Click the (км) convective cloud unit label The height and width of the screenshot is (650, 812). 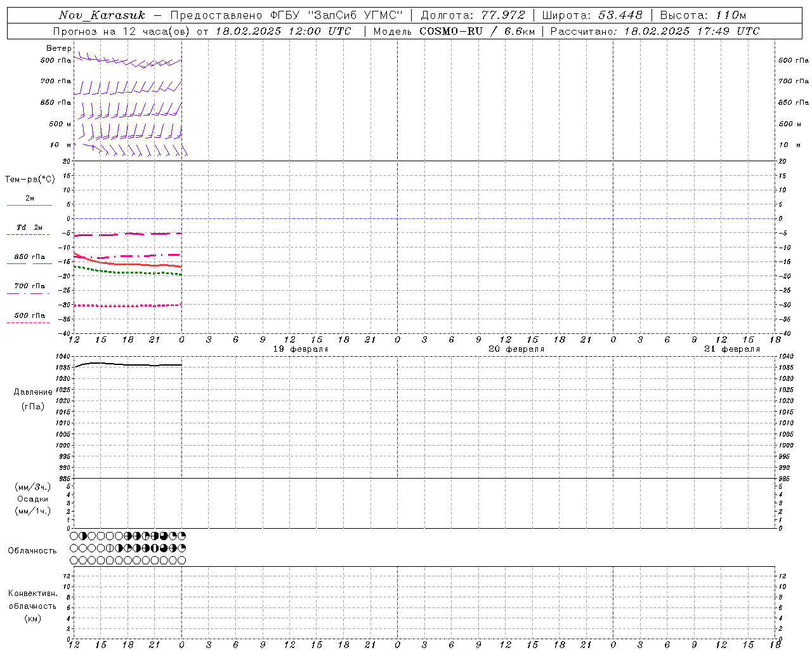pyautogui.click(x=33, y=618)
